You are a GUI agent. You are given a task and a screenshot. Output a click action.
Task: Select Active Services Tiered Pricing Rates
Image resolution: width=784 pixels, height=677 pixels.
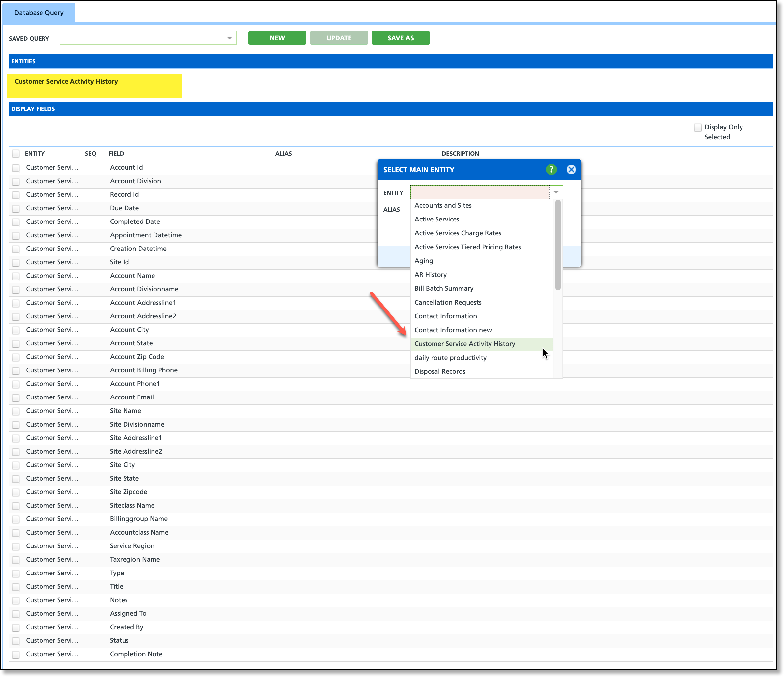pos(467,247)
